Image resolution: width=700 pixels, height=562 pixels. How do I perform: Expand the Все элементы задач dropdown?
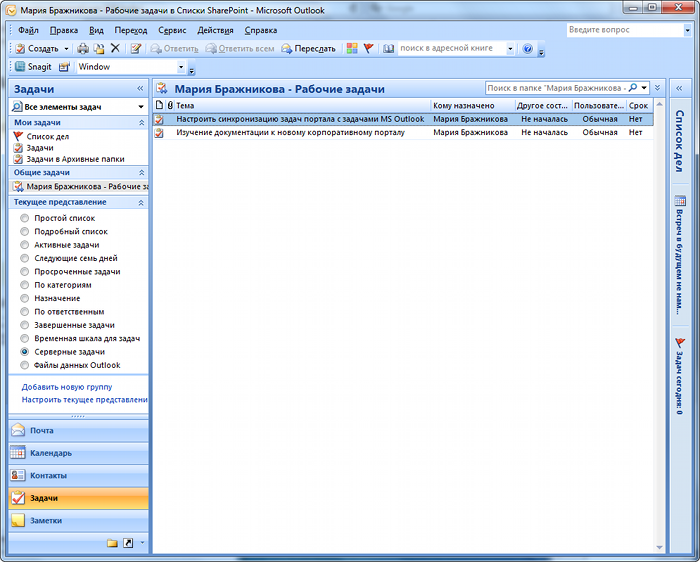[x=140, y=106]
